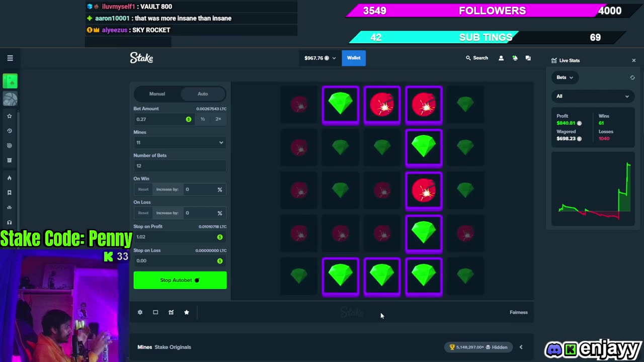Toggle Stop on Profit currency icon

point(220,237)
